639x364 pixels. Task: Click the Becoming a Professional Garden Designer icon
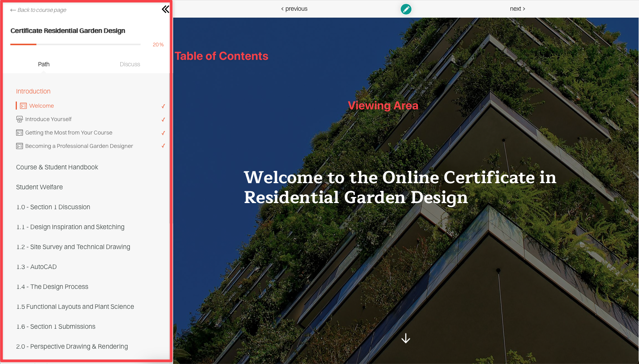pyautogui.click(x=20, y=146)
